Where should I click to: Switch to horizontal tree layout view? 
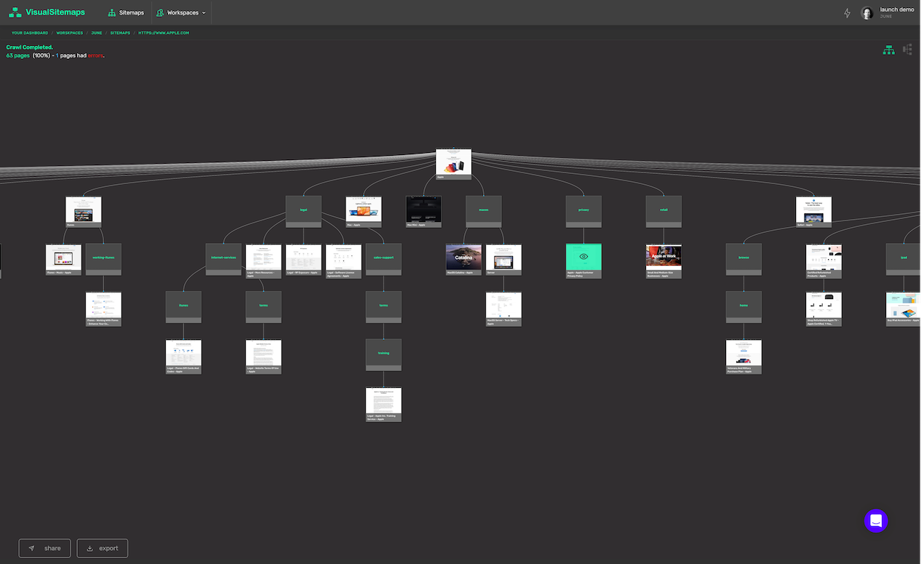point(907,49)
